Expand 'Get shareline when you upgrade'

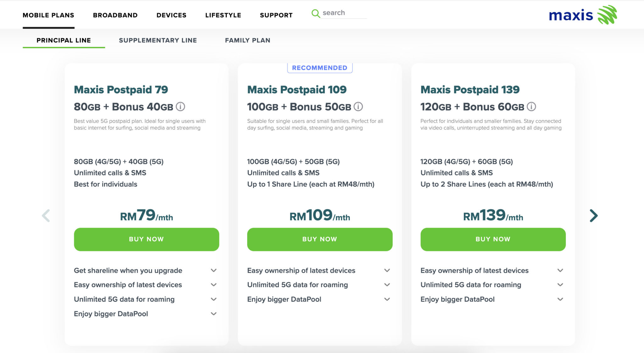tap(214, 270)
